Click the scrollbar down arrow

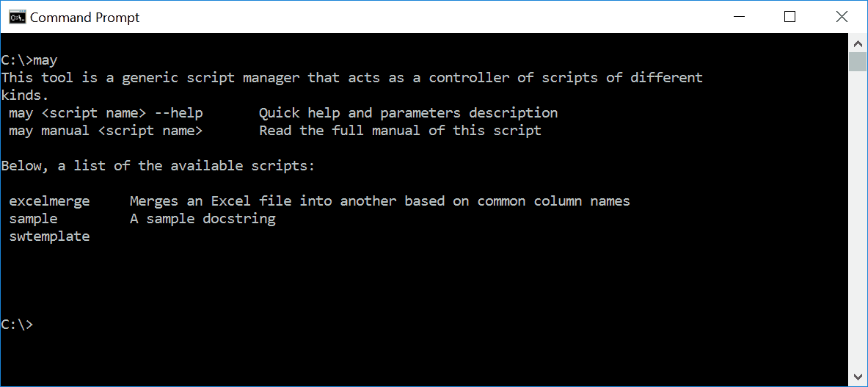[857, 377]
